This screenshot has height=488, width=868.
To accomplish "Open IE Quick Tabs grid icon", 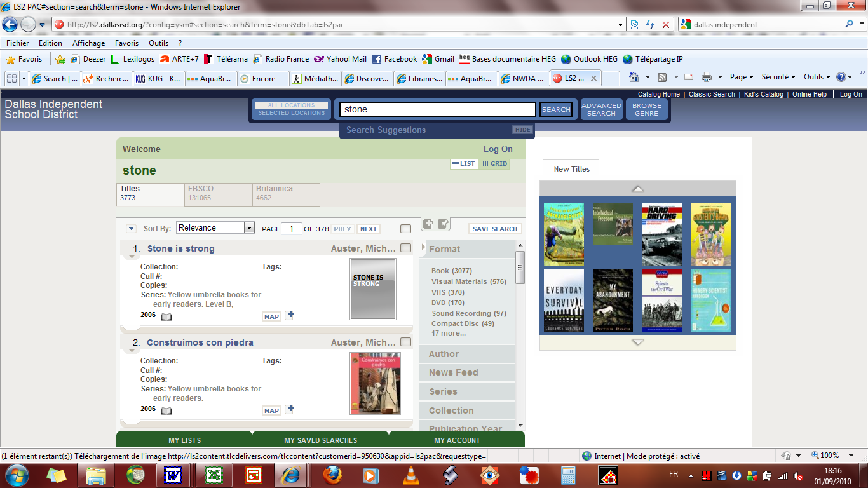I will point(11,78).
